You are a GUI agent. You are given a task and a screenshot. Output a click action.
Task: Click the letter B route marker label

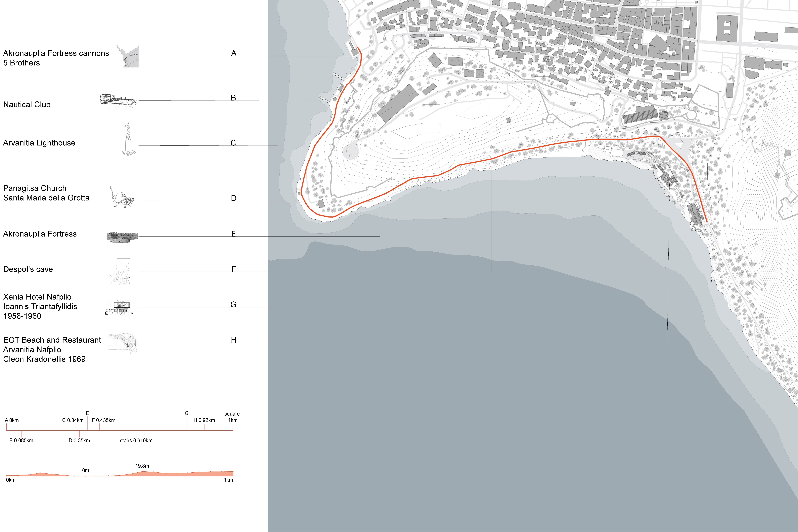(x=233, y=98)
